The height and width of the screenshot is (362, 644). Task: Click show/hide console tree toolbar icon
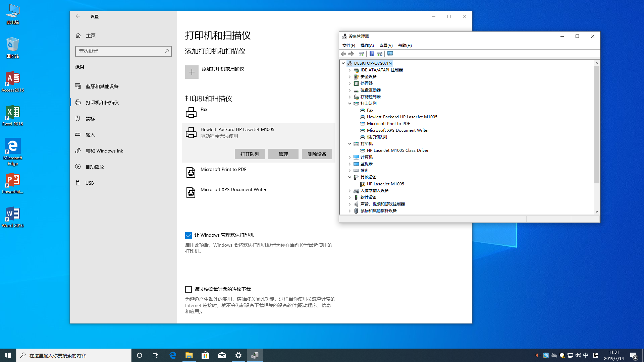point(362,54)
